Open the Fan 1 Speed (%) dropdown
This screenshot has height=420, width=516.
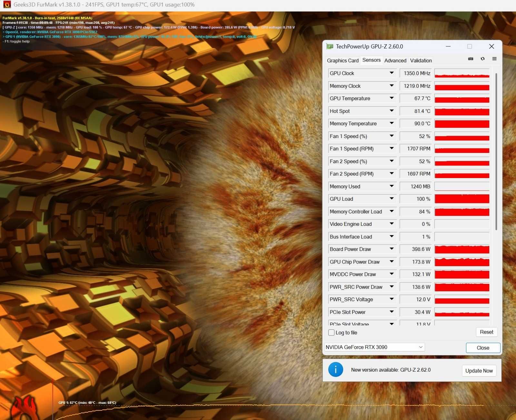[392, 136]
